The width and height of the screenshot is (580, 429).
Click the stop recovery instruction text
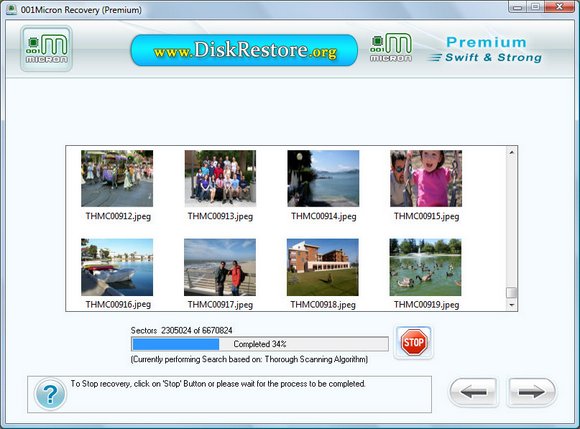click(218, 384)
